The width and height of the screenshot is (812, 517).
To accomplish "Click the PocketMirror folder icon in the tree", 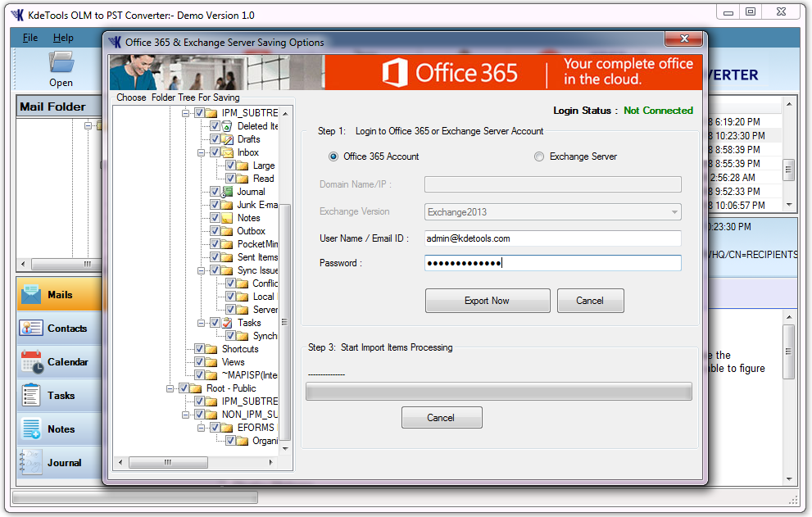I will [x=227, y=244].
